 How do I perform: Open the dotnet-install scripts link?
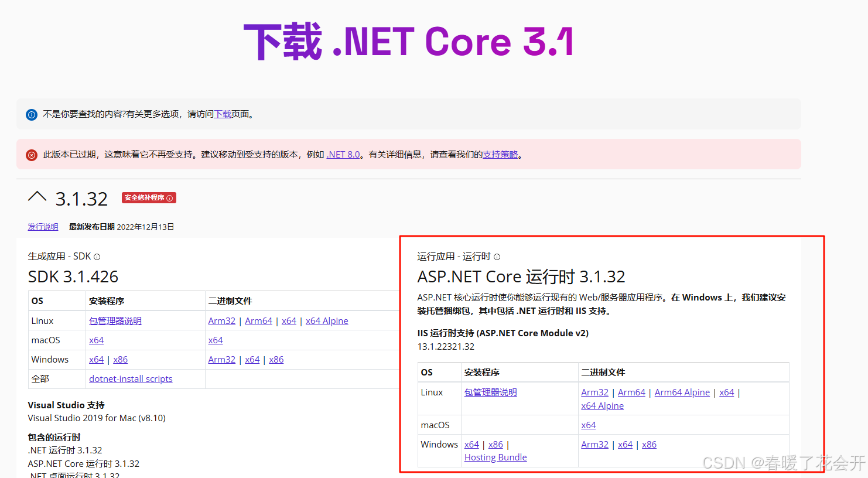(x=131, y=379)
